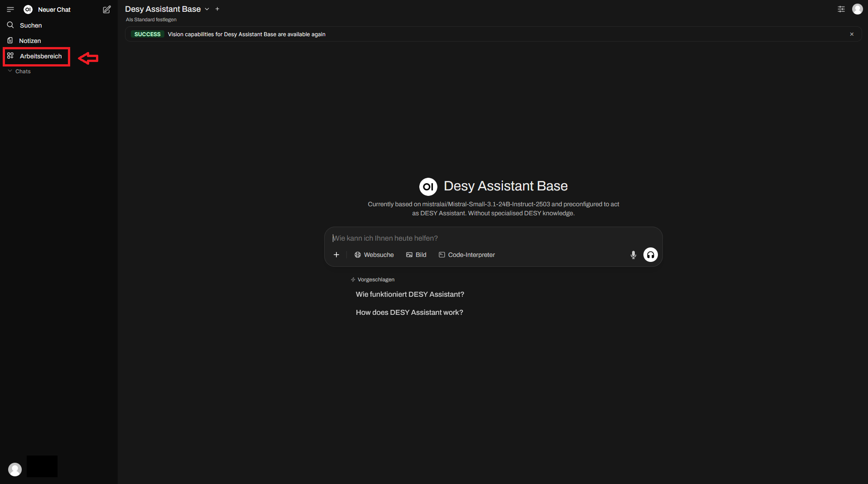Toggle Websuche option
The image size is (868, 484).
374,255
